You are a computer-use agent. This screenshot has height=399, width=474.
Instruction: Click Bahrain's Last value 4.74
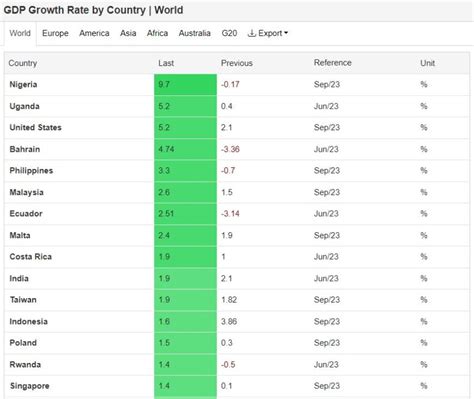pos(166,149)
